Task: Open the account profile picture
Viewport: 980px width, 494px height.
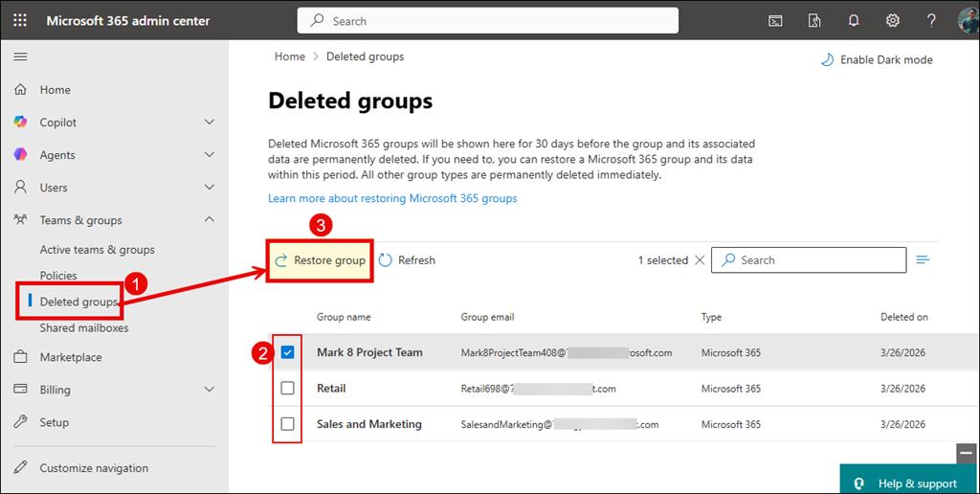Action: [969, 21]
